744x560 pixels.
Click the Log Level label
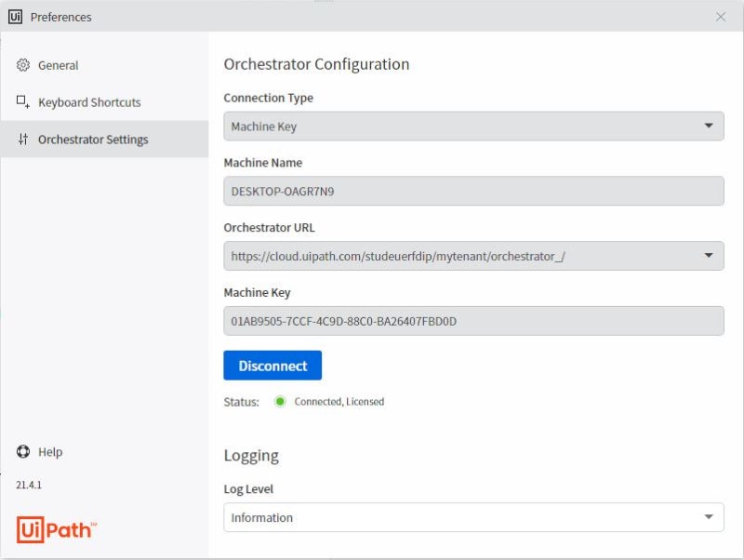(x=248, y=489)
